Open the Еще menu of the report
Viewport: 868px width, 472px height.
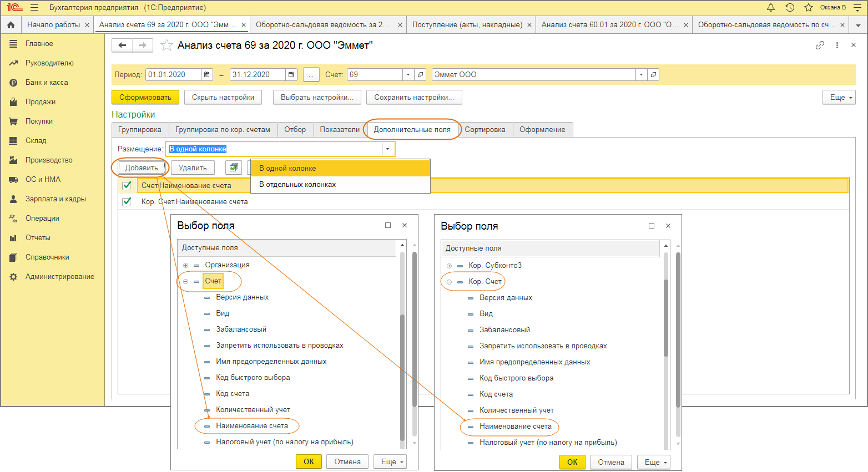(839, 98)
